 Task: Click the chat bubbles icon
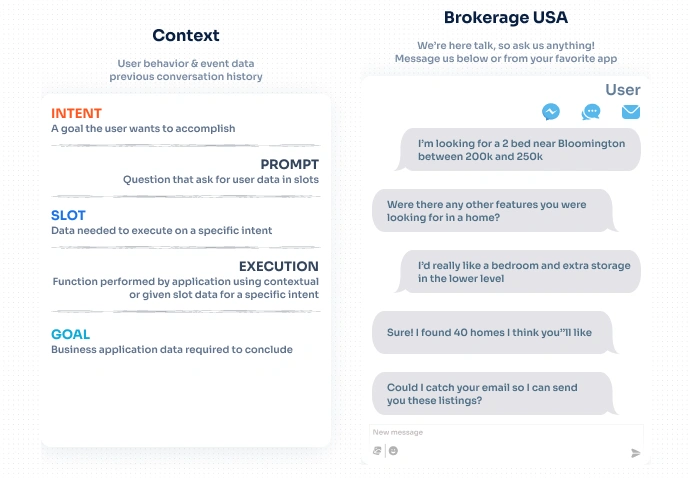coord(591,112)
